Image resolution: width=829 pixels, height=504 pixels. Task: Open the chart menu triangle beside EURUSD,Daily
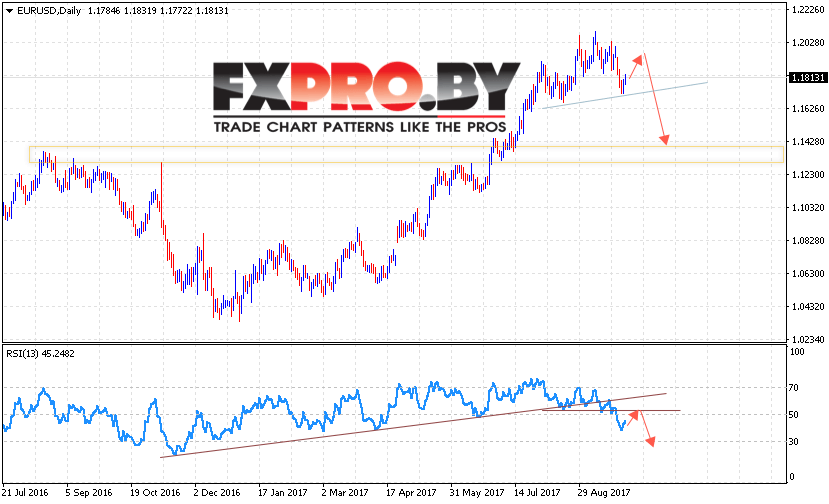pyautogui.click(x=9, y=11)
